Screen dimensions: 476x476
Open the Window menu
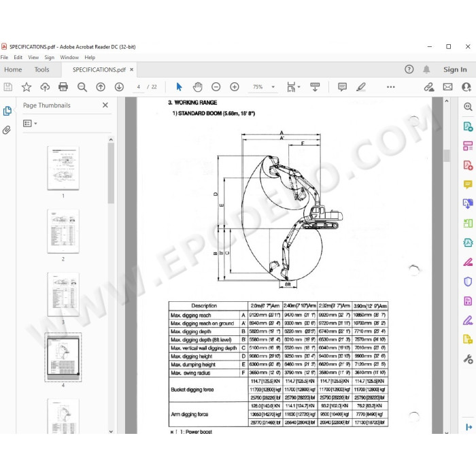coord(69,57)
